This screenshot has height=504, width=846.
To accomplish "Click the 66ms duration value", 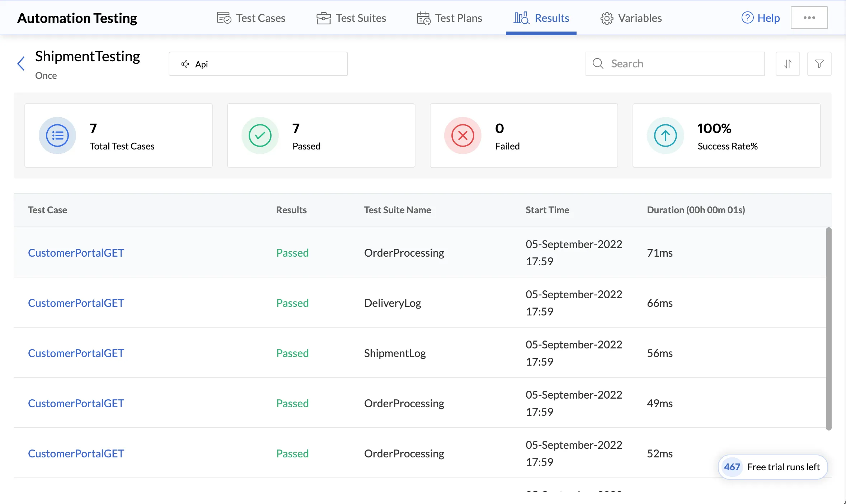I will pyautogui.click(x=660, y=303).
